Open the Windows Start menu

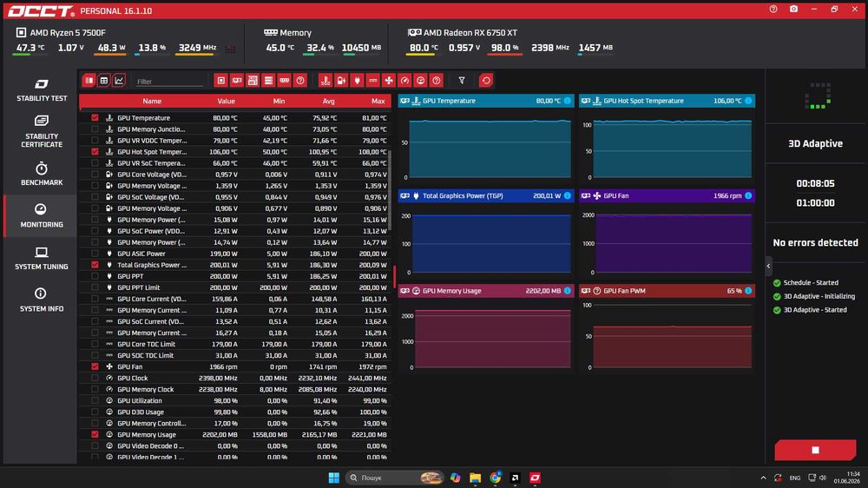pyautogui.click(x=334, y=478)
